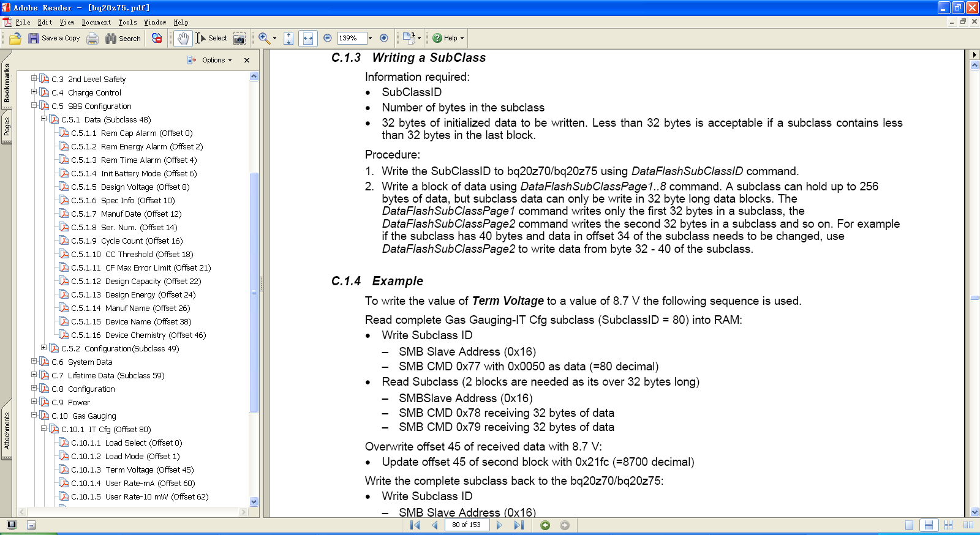Click the full-screen icon in status bar
Screen dimensions: 980x535
[12, 525]
